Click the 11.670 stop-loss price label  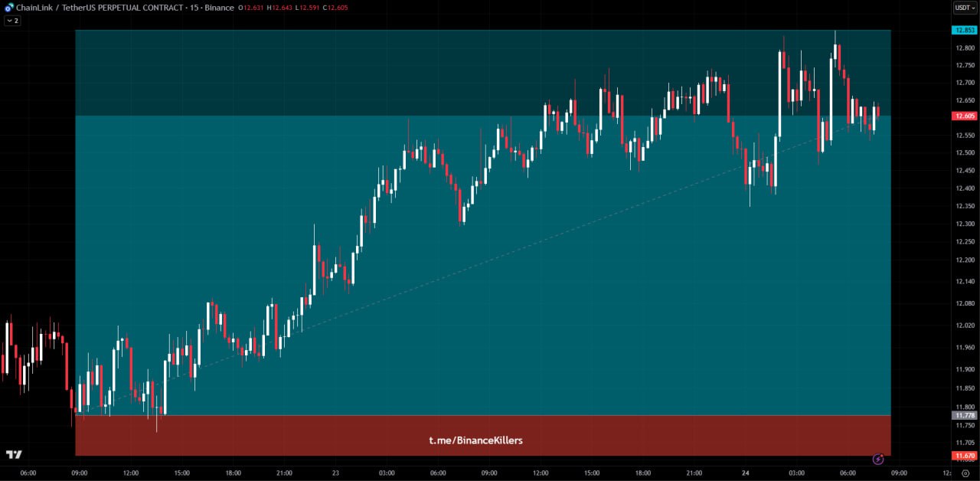tap(964, 456)
